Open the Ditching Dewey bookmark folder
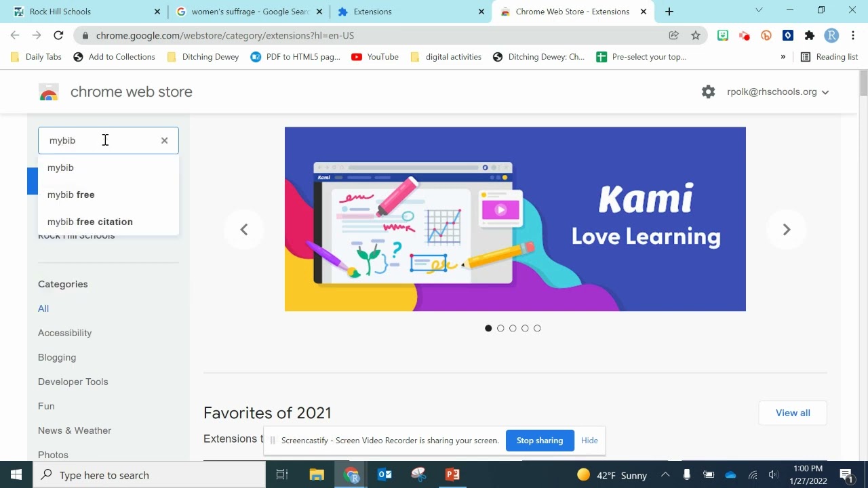This screenshot has height=488, width=868. [x=203, y=57]
